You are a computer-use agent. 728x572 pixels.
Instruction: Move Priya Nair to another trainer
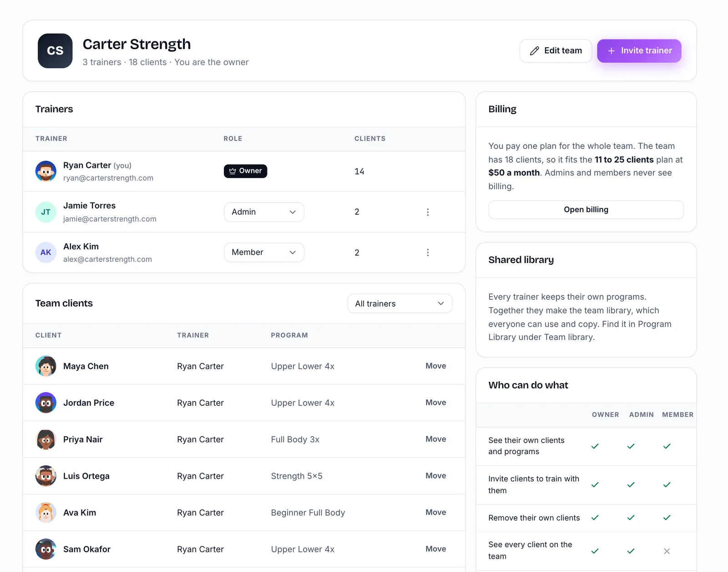(436, 439)
